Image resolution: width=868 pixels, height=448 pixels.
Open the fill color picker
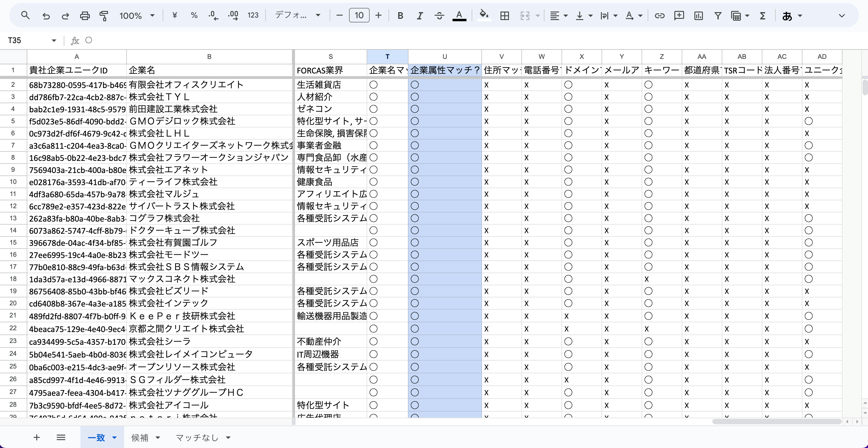pyautogui.click(x=484, y=15)
